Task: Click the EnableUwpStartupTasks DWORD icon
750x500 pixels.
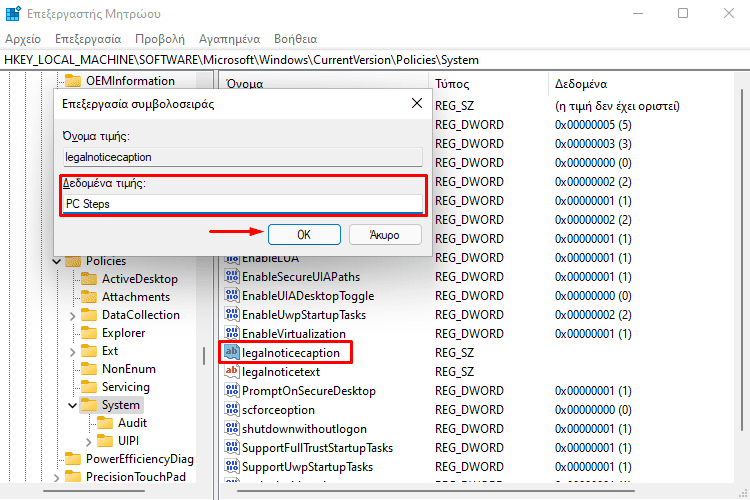Action: tap(232, 314)
